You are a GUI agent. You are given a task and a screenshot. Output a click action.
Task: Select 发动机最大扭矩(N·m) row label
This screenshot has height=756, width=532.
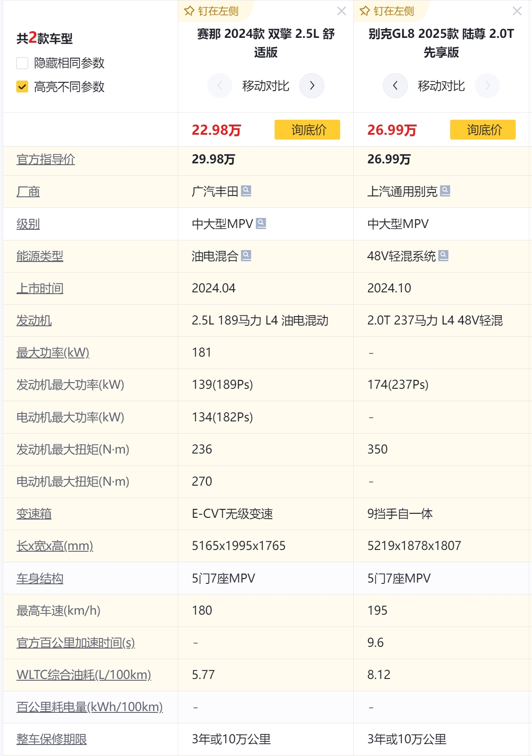[73, 450]
